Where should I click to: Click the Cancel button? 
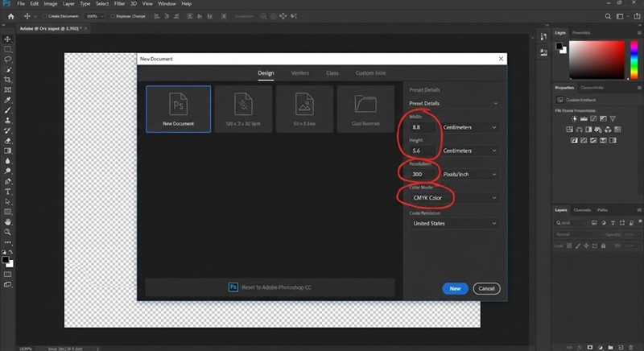(x=486, y=288)
